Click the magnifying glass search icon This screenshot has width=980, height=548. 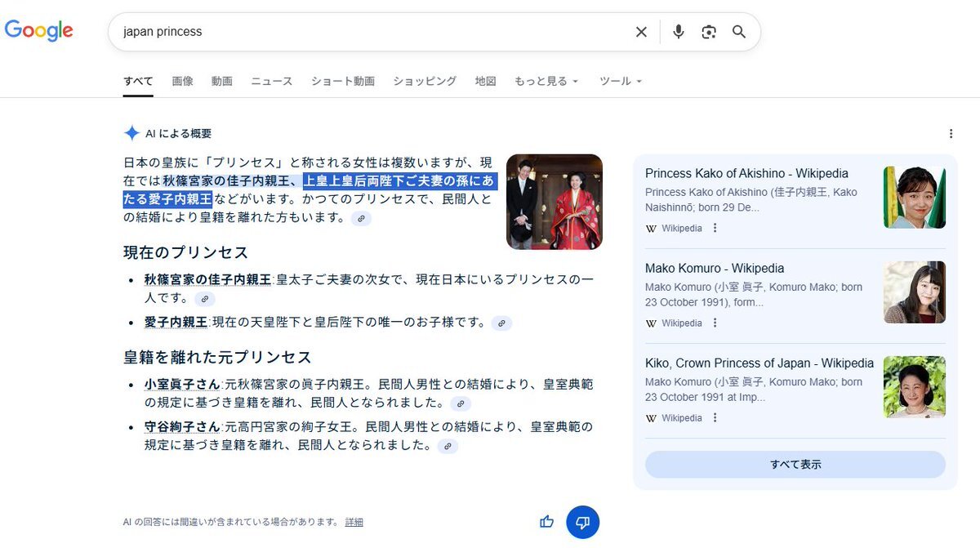pos(739,32)
